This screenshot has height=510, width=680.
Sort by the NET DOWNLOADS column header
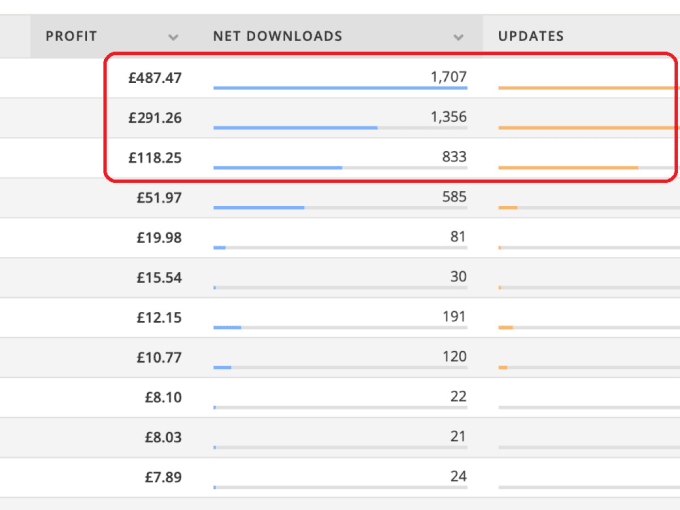pyautogui.click(x=278, y=36)
